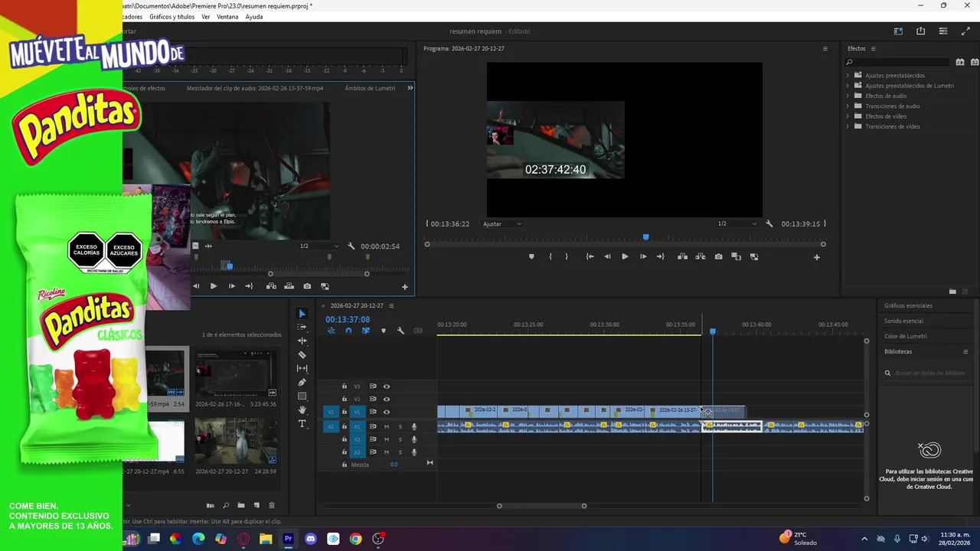Click the timeline playhead handle
The image size is (980, 551).
click(713, 331)
